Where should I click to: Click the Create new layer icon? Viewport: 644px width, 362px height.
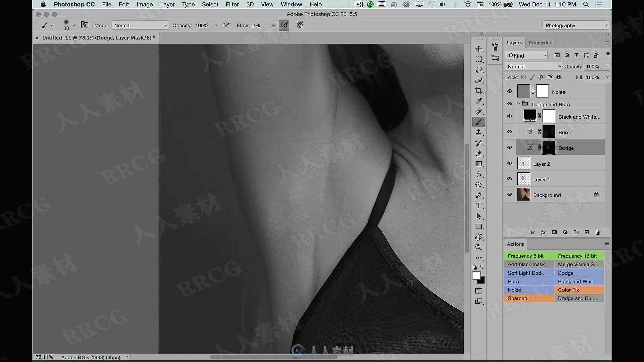[587, 232]
